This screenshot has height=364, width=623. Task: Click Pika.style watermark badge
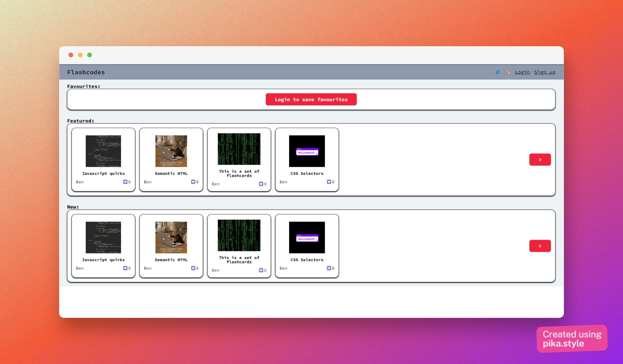(572, 339)
